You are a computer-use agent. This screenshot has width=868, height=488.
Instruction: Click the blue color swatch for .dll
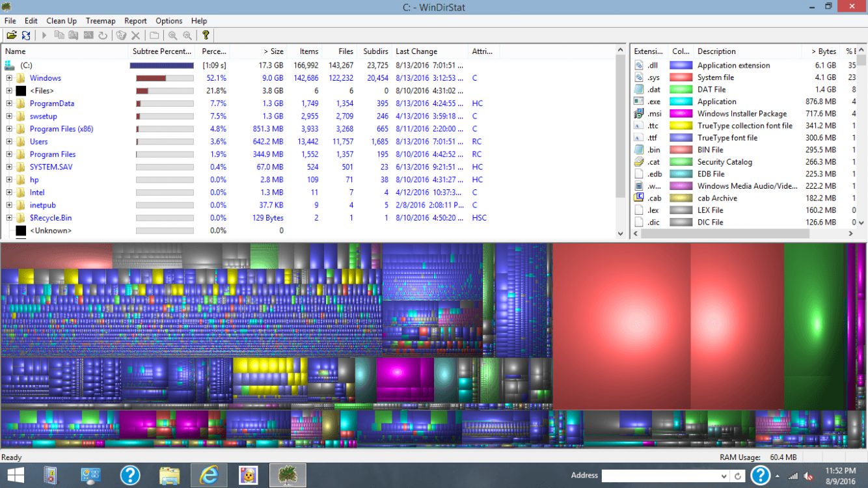coord(681,66)
